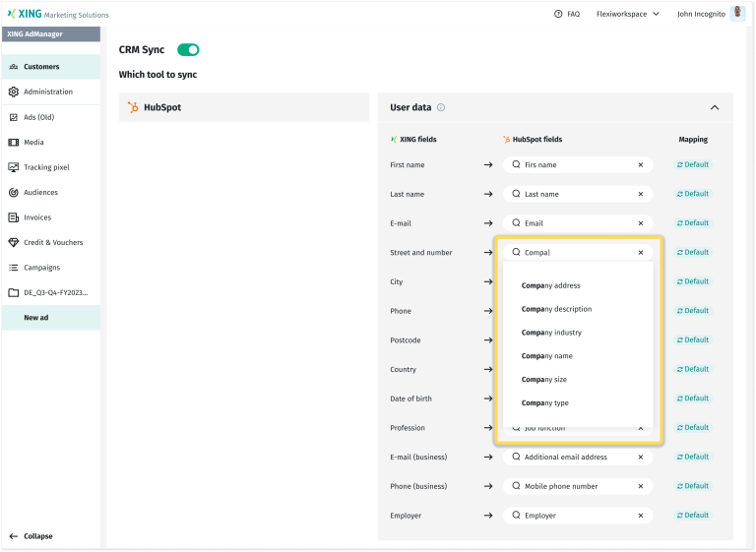Image resolution: width=756 pixels, height=552 pixels.
Task: Toggle the CRM Sync switch
Action: 188,49
